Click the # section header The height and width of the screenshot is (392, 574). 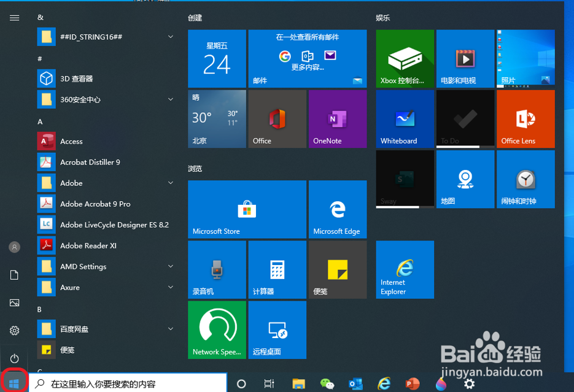(39, 58)
